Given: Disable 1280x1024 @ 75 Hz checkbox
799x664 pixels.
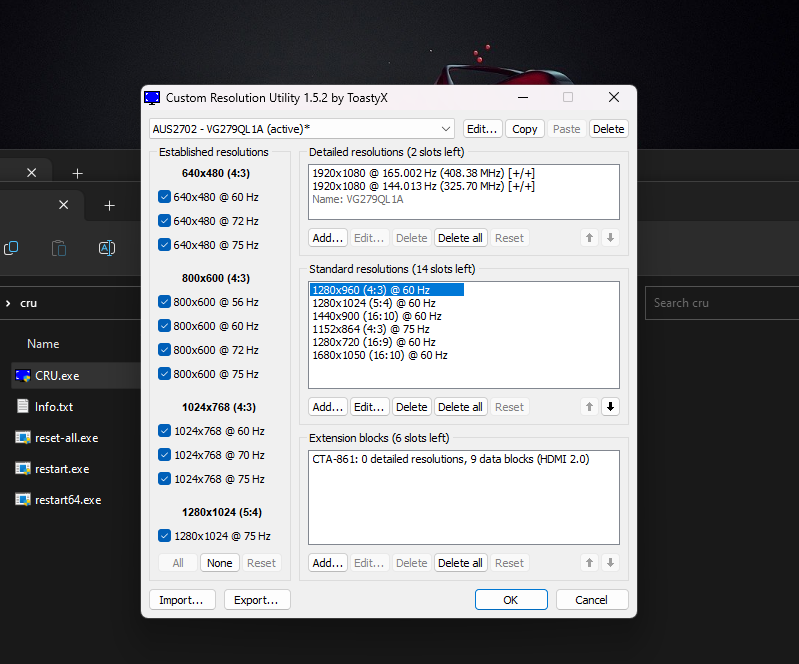Looking at the screenshot, I should [x=164, y=536].
